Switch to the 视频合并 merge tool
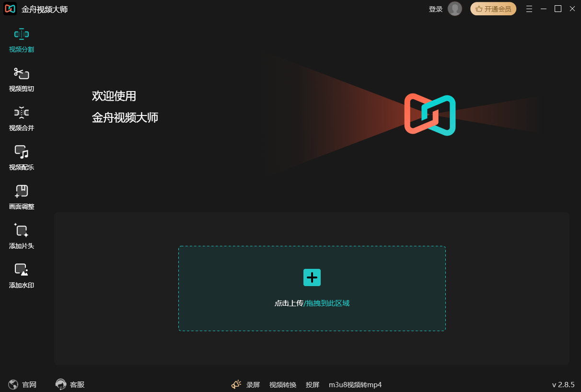 22,119
